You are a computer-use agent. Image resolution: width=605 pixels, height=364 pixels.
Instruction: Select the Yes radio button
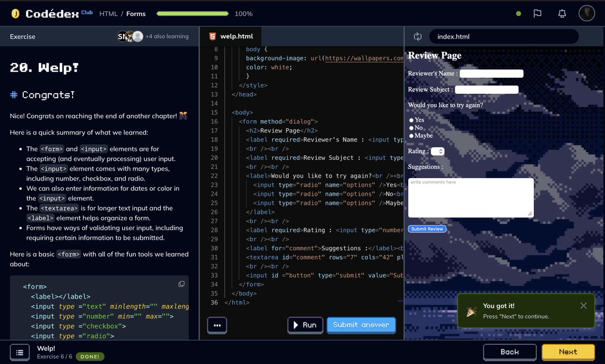pos(411,120)
